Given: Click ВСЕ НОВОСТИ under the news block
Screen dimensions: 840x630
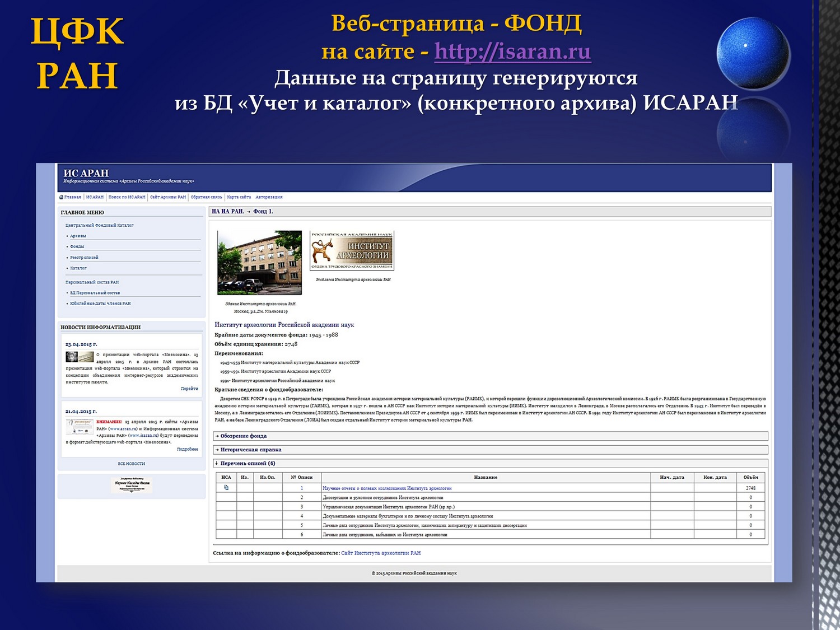Looking at the screenshot, I should point(132,464).
